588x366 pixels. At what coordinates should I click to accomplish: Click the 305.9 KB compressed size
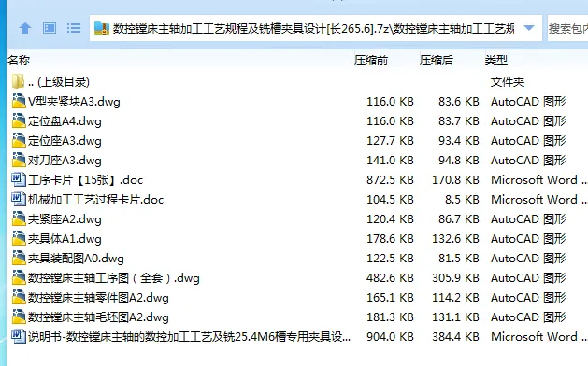455,278
